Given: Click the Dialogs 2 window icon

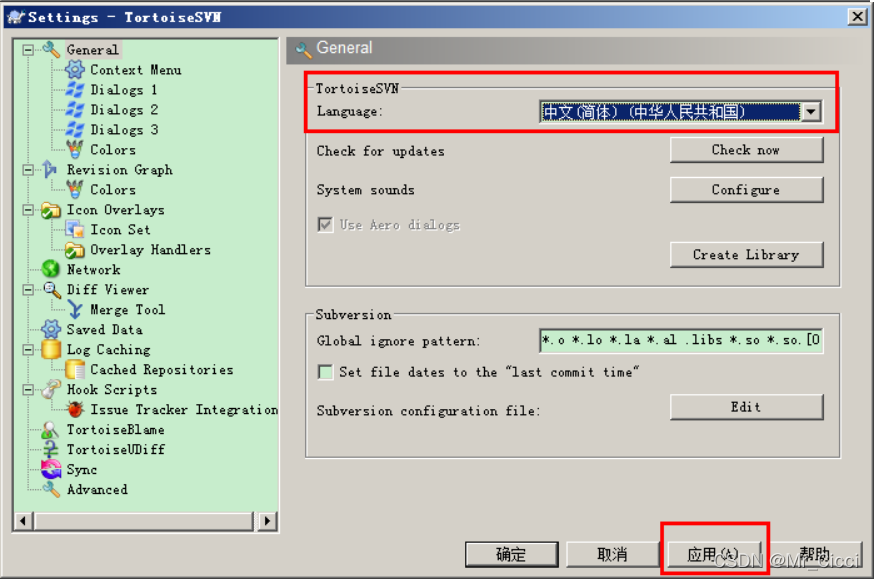Looking at the screenshot, I should pos(75,110).
